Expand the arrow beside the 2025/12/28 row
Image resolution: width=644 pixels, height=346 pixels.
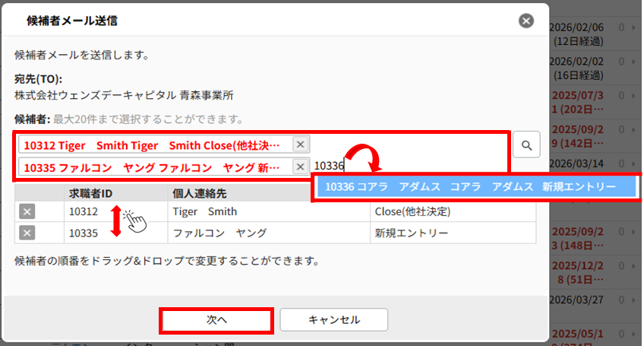pyautogui.click(x=633, y=268)
